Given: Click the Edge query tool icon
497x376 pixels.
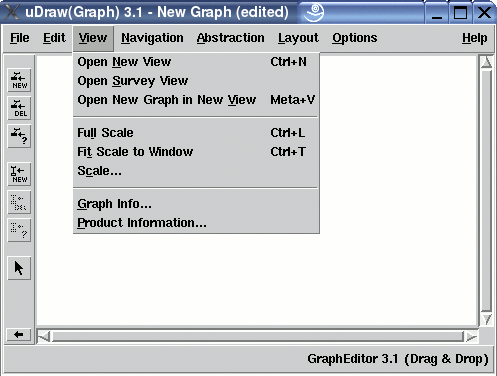Looking at the screenshot, I should [x=19, y=230].
